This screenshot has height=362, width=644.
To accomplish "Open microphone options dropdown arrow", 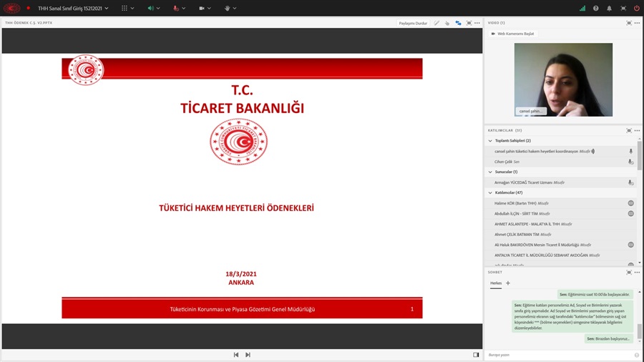I will (x=184, y=8).
